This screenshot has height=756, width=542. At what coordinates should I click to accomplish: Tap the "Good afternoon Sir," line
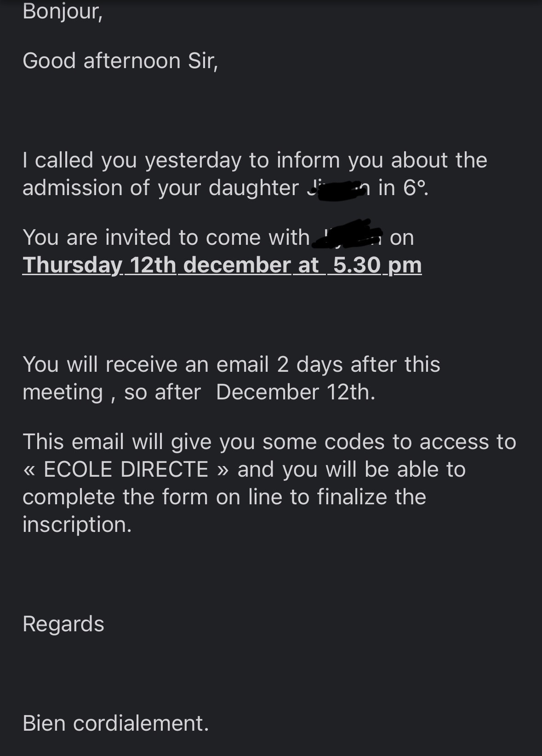pos(120,61)
